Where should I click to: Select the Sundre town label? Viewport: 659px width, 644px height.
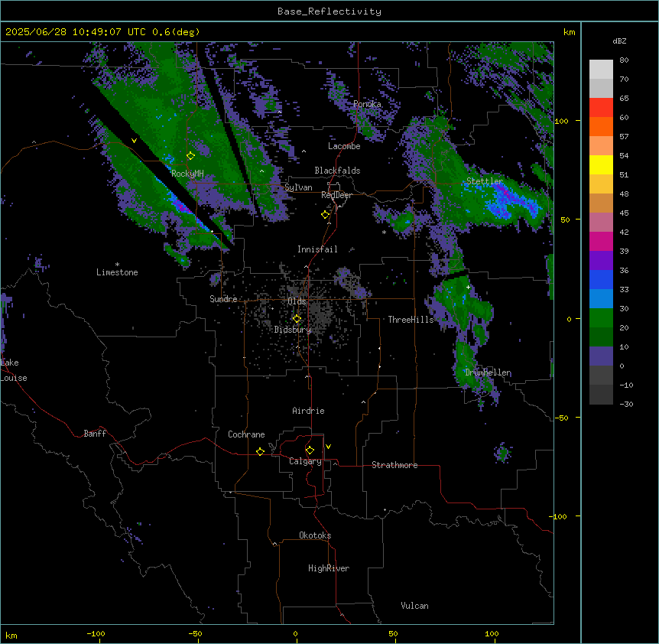[223, 299]
